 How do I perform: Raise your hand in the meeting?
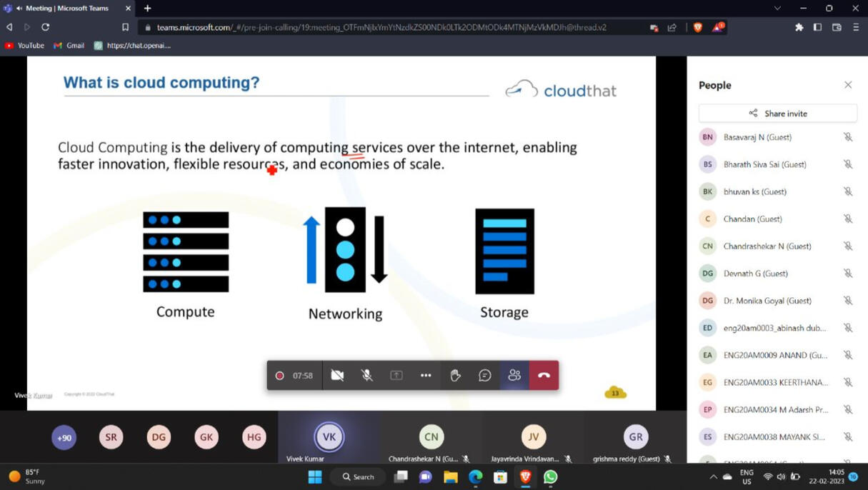point(455,375)
